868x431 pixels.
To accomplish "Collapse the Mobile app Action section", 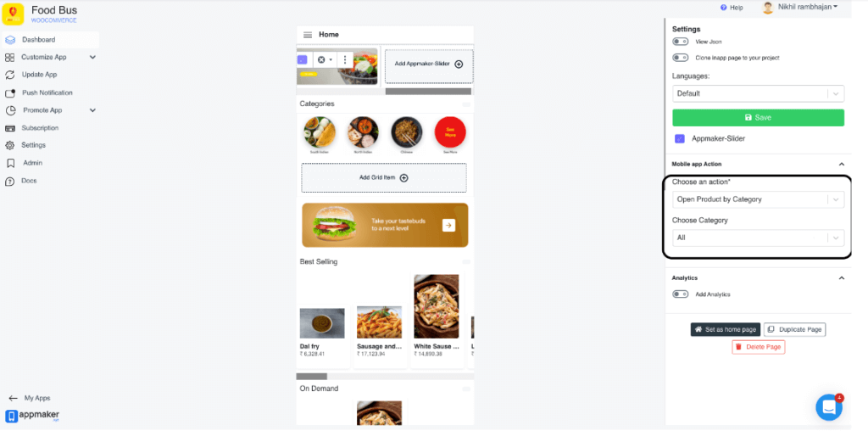I will coord(842,165).
